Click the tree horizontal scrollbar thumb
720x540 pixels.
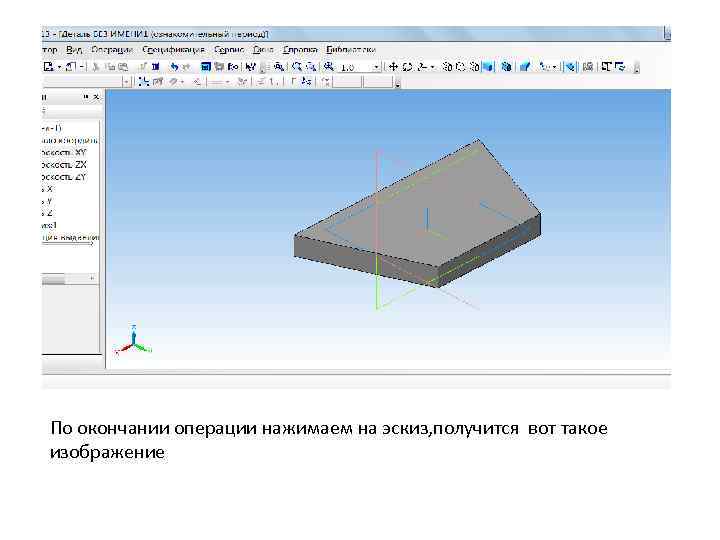click(53, 278)
